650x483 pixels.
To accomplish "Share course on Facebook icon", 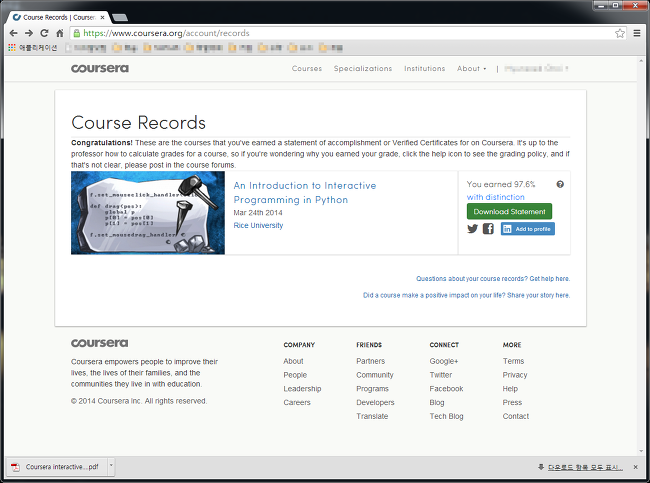I will [x=488, y=228].
